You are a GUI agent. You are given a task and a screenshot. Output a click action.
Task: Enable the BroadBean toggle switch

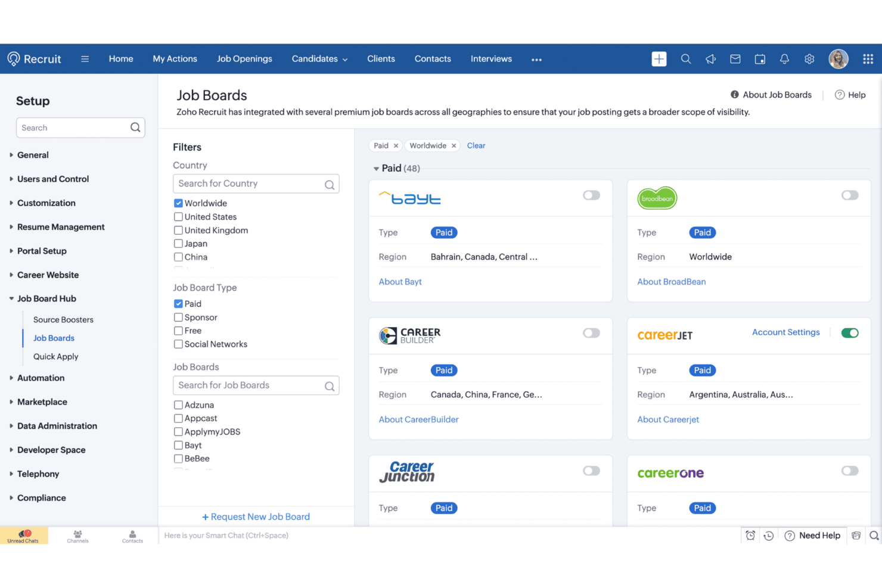pyautogui.click(x=850, y=195)
